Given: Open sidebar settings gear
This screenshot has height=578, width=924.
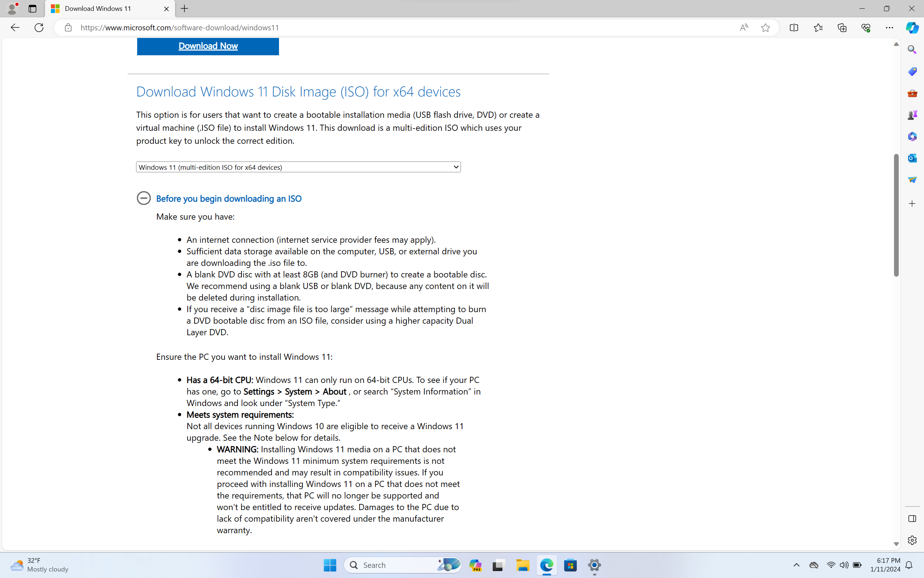Looking at the screenshot, I should pyautogui.click(x=912, y=540).
